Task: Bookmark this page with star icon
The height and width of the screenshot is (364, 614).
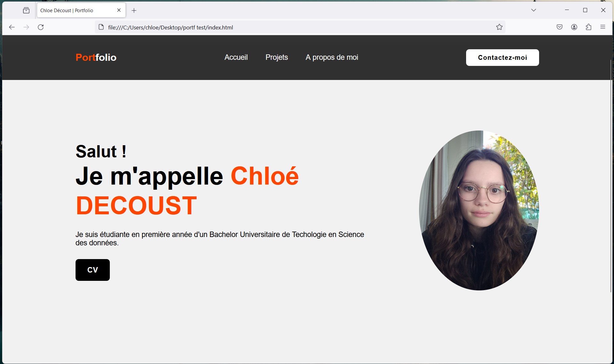Action: coord(499,27)
